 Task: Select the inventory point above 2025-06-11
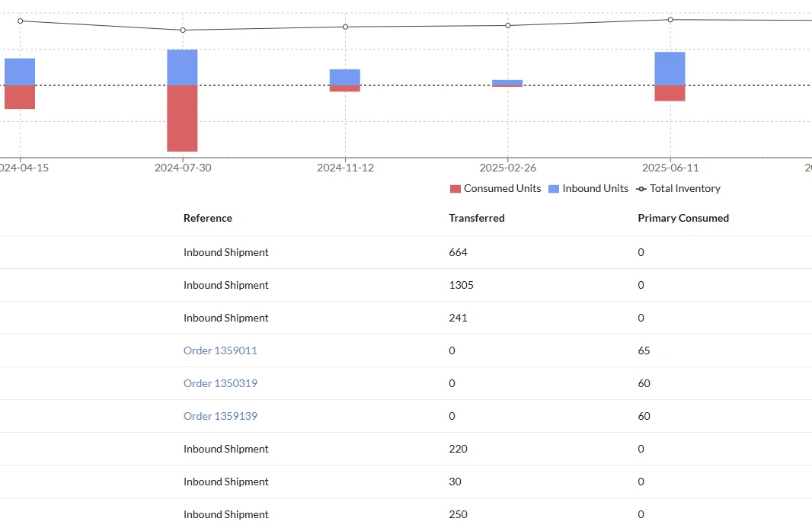coord(670,20)
